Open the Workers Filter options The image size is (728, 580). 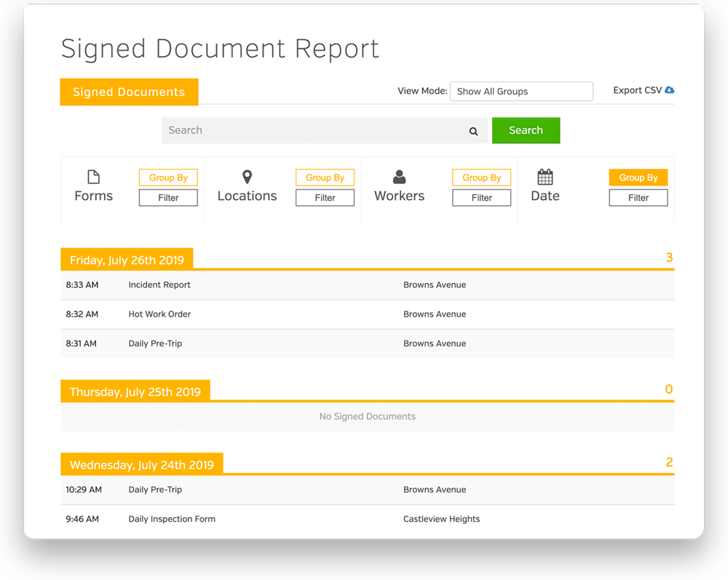481,197
